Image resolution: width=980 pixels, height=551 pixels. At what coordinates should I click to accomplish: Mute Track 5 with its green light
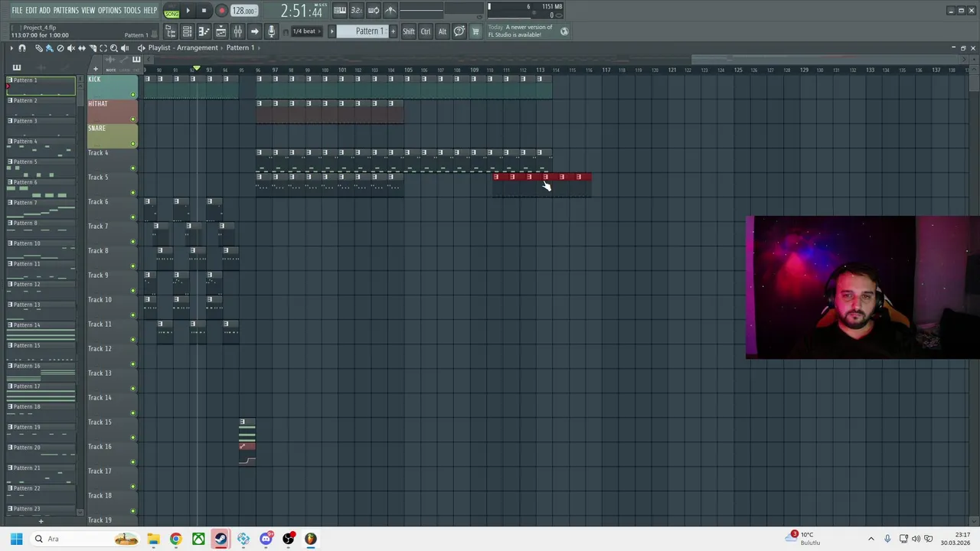click(132, 193)
